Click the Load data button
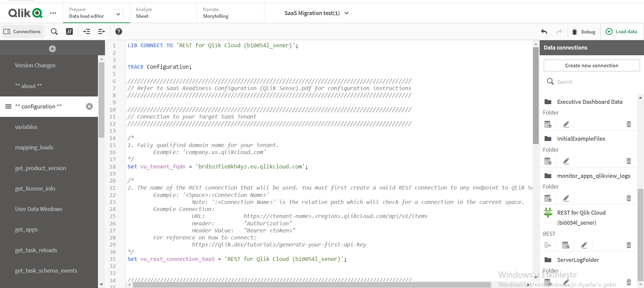The width and height of the screenshot is (644, 288). coord(622,31)
